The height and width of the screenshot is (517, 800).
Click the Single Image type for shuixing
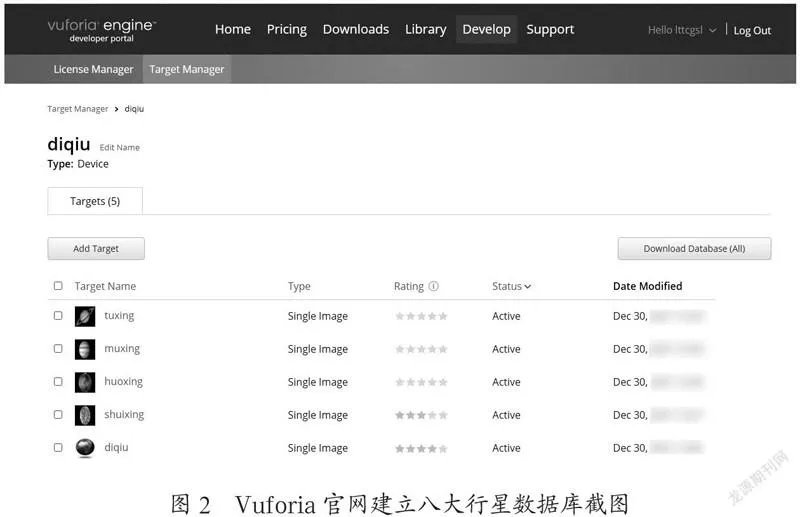pos(317,415)
